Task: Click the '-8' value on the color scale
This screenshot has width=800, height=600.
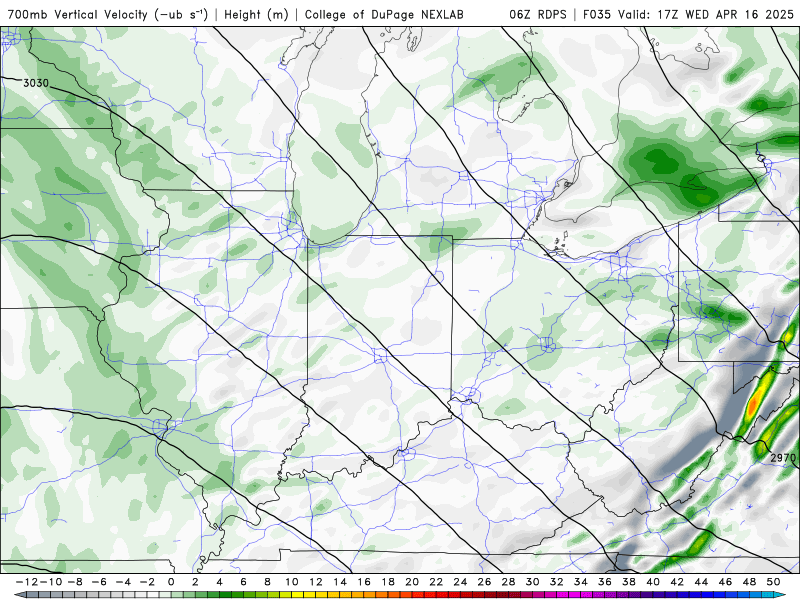Action: point(74,582)
